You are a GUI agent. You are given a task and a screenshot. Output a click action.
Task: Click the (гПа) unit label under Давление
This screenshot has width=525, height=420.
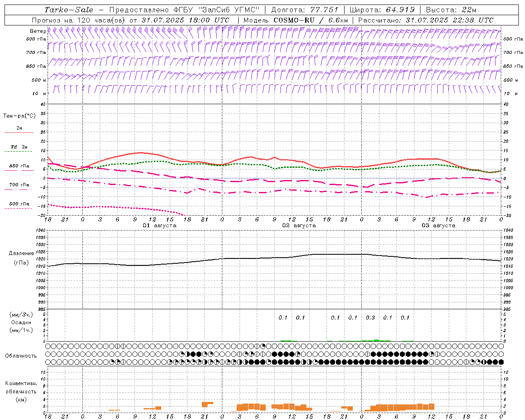click(x=21, y=263)
